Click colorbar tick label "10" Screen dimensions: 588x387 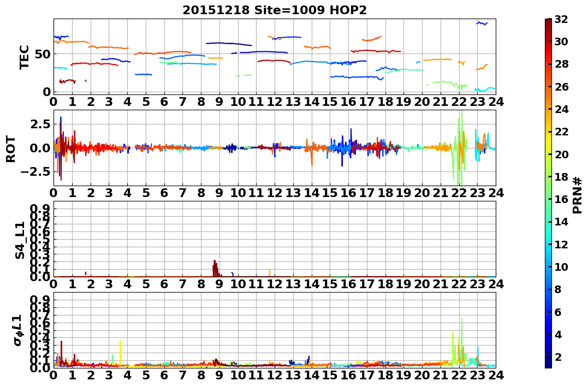[561, 266]
